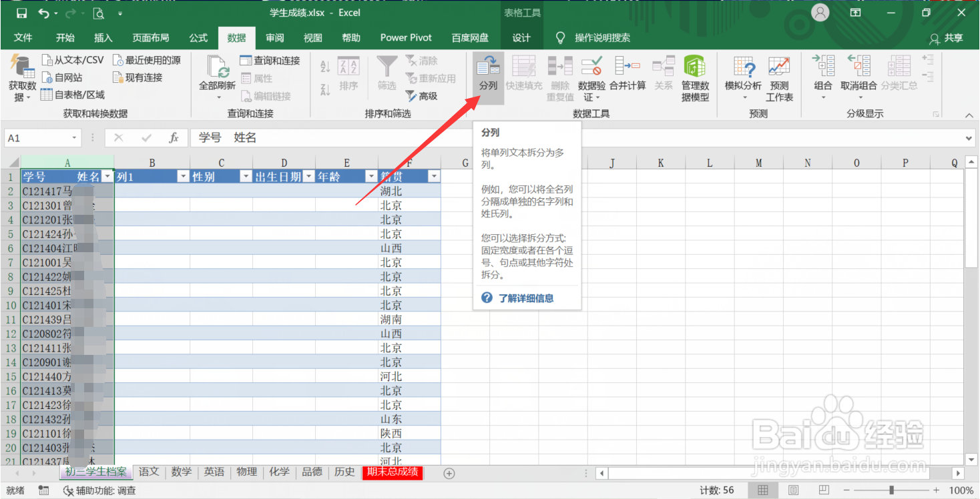Click learn more link (了解详细信息)

click(x=526, y=298)
